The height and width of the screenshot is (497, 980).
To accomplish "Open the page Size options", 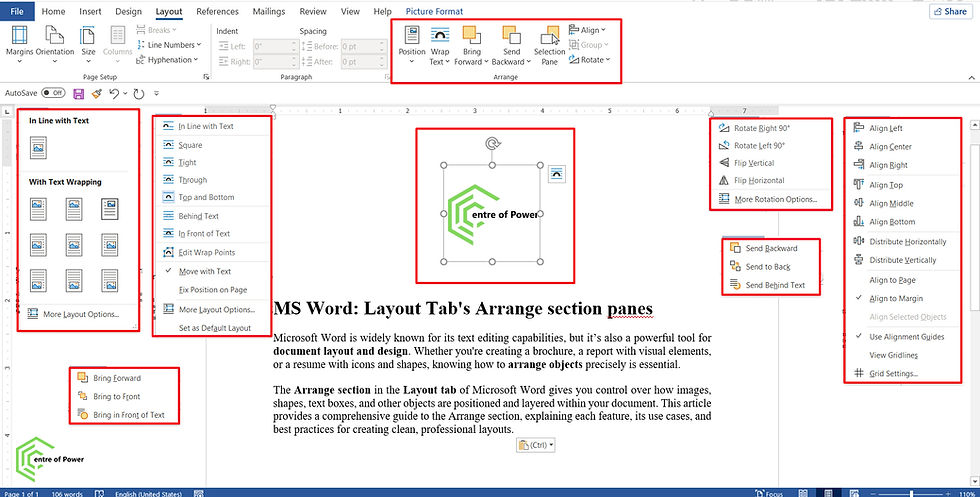I will (88, 44).
